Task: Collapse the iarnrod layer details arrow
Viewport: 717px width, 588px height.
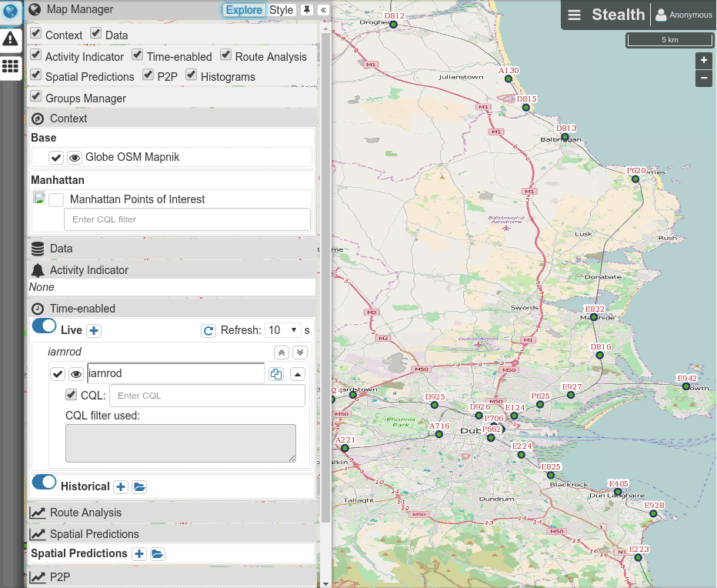Action: click(298, 374)
